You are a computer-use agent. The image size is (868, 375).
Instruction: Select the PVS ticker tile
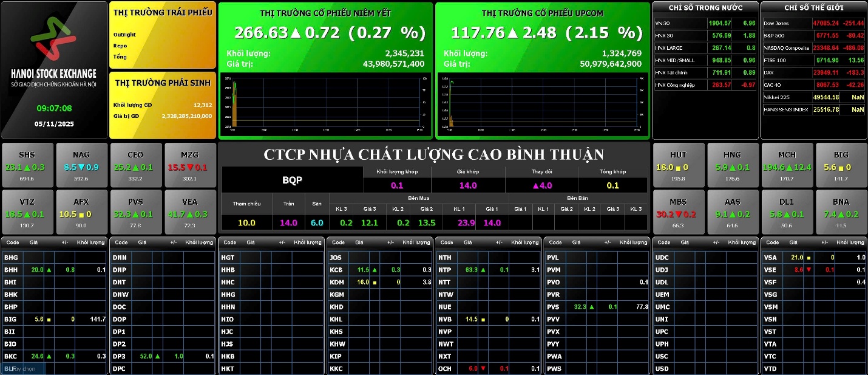pyautogui.click(x=135, y=212)
